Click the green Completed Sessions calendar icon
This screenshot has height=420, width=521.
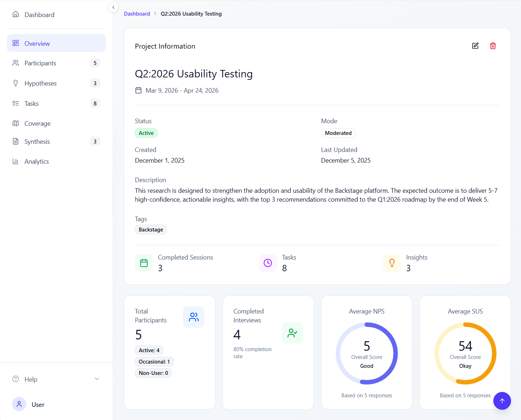144,263
